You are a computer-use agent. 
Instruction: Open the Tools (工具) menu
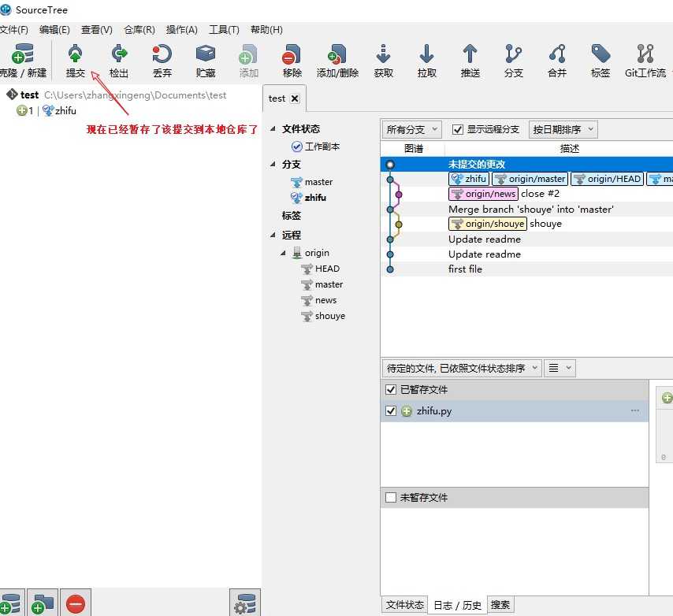(x=224, y=30)
